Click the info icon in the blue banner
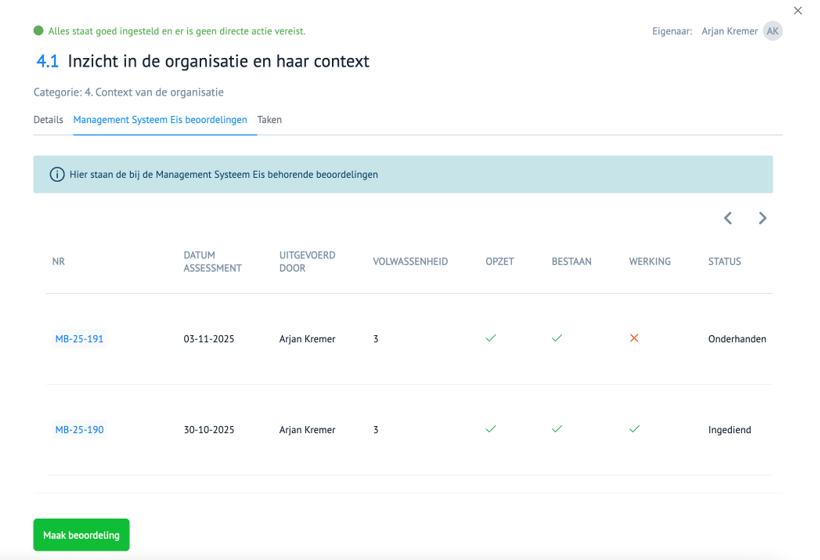Screen dimensions: 820x560 (57, 175)
